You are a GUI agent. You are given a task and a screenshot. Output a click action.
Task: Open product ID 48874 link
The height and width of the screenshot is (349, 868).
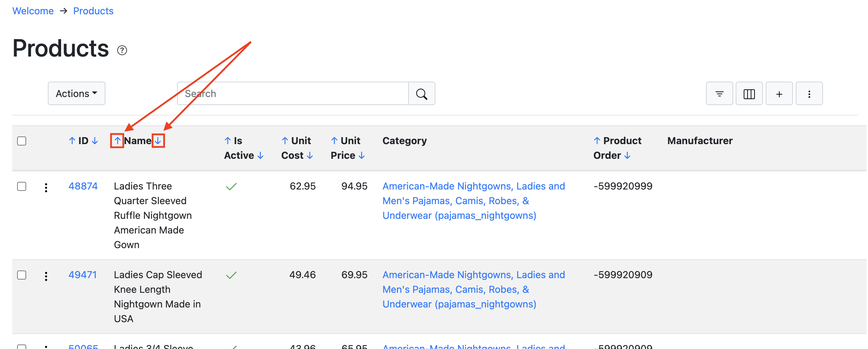click(83, 186)
